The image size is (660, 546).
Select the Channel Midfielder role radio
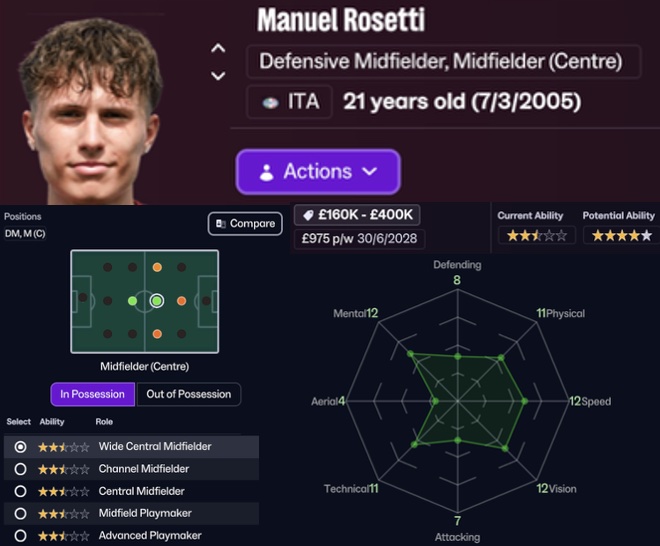click(21, 469)
